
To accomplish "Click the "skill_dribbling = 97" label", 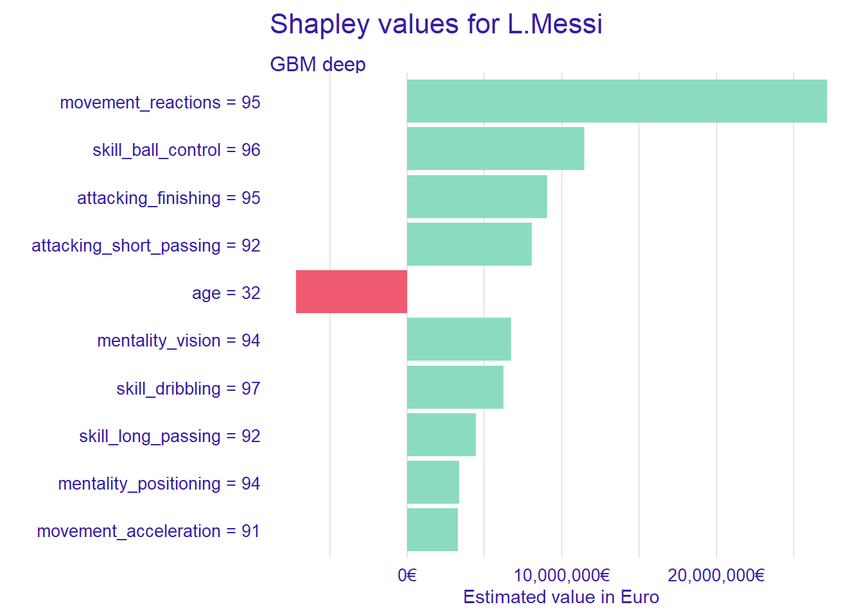I will pyautogui.click(x=188, y=389).
